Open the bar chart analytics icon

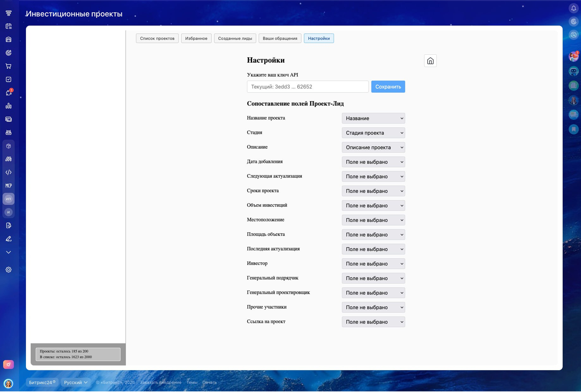click(9, 106)
